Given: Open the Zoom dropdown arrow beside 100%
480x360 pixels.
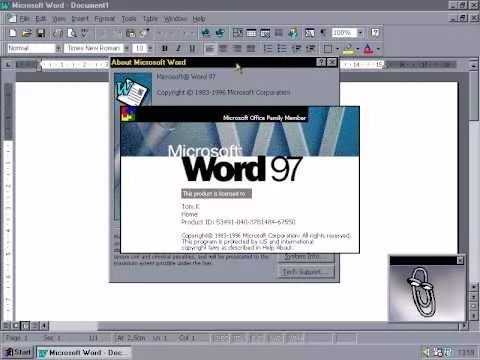Looking at the screenshot, I should 360,33.
